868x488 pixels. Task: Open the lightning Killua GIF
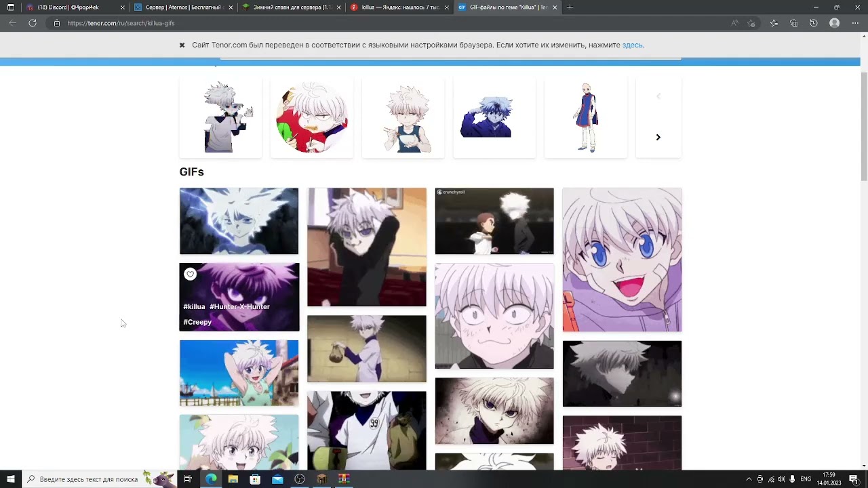(x=239, y=221)
